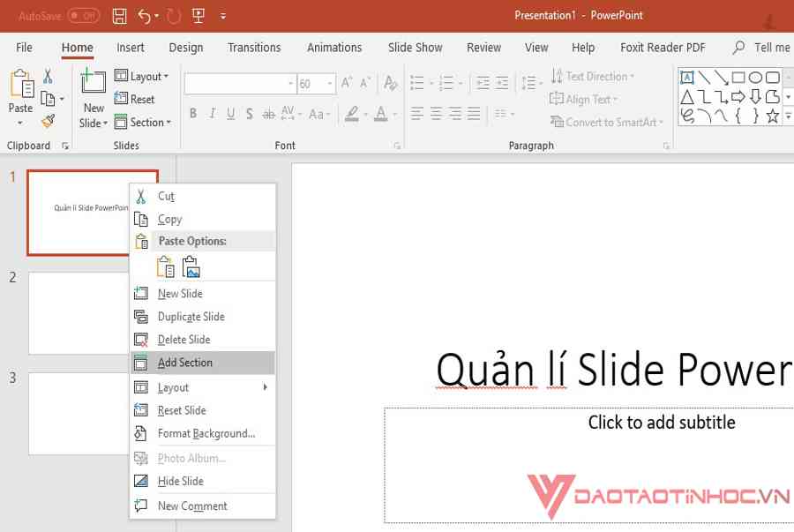Start presentation from beginning icon
Image resolution: width=794 pixels, height=532 pixels.
point(198,16)
